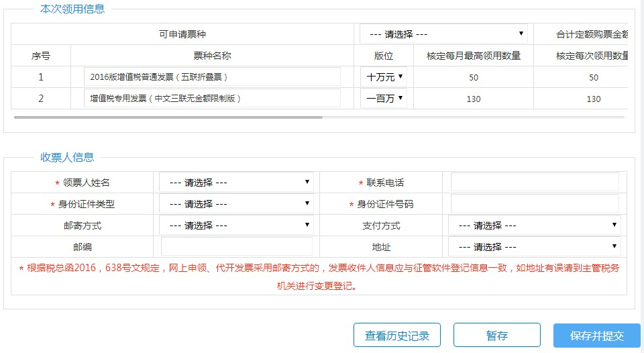Click the 联系电话 input field
The height and width of the screenshot is (353, 644).
pyautogui.click(x=535, y=182)
